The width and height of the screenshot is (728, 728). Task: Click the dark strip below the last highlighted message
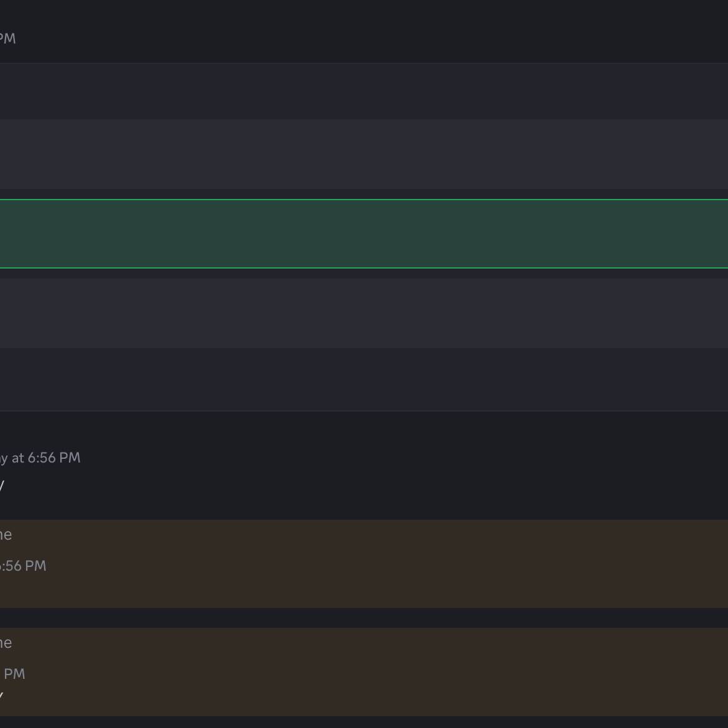coord(364,722)
